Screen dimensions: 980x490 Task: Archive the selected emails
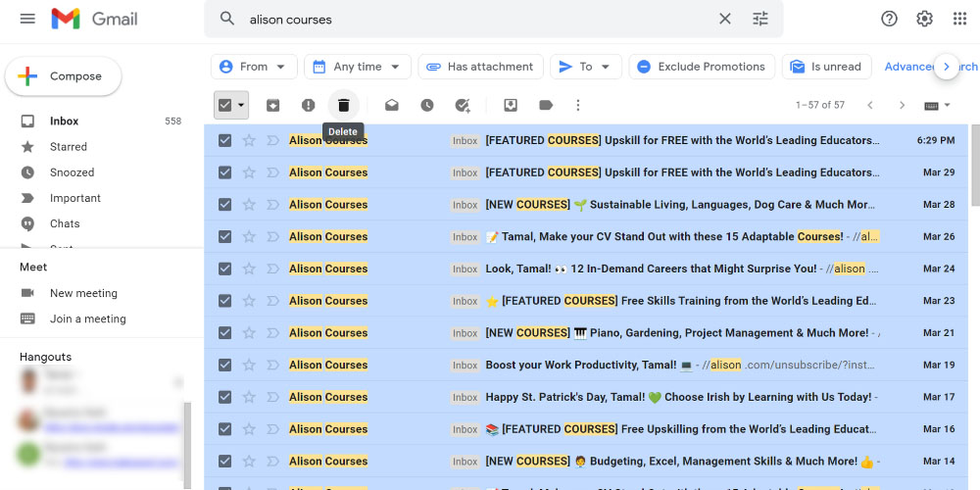pos(273,105)
